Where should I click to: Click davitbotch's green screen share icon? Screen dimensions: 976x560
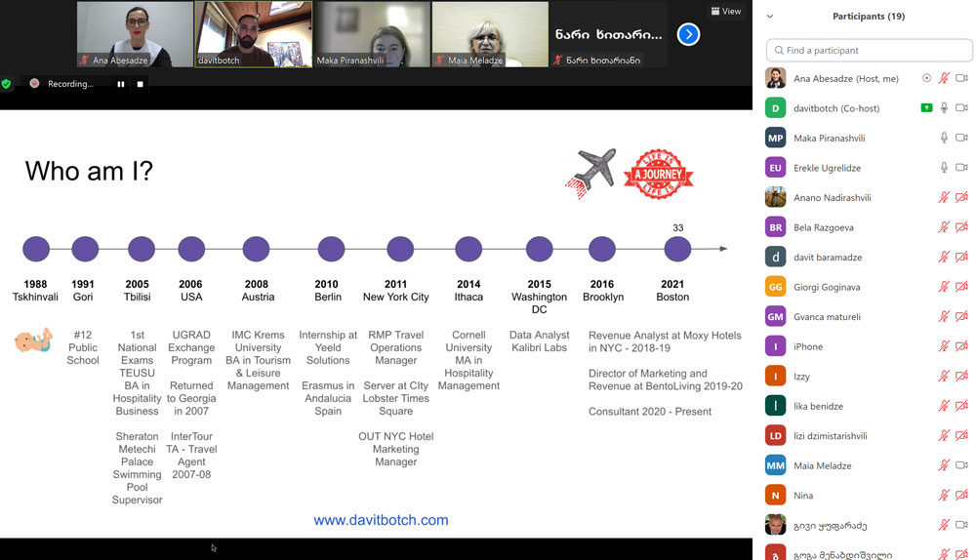click(x=926, y=108)
